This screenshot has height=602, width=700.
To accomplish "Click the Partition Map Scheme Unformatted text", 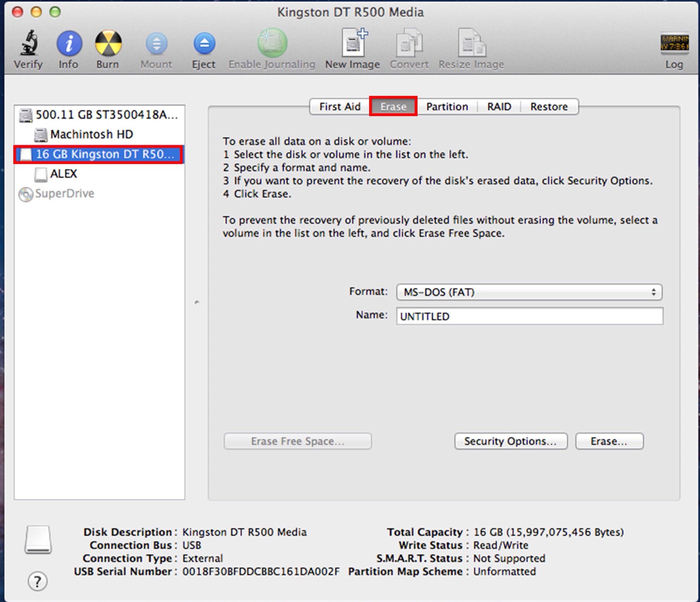I will click(504, 571).
